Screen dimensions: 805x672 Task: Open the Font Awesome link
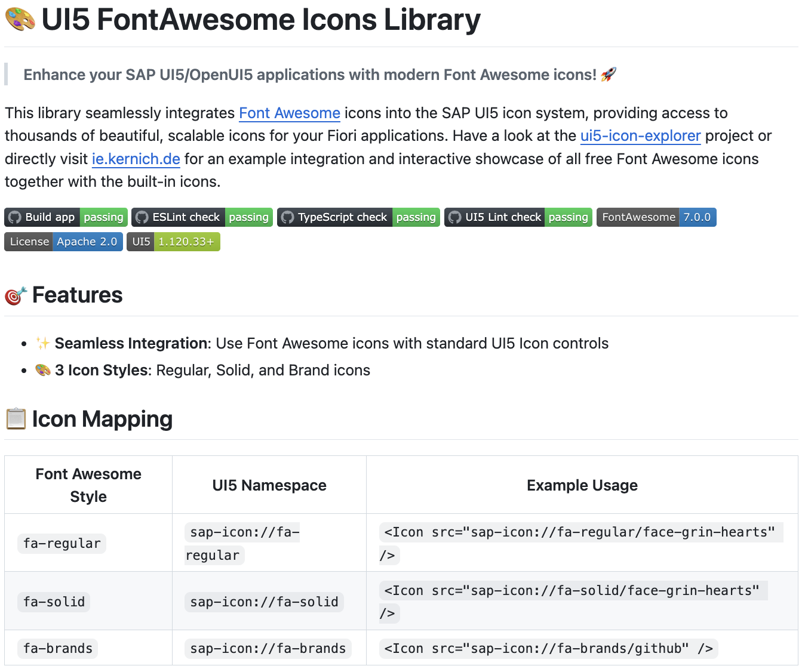pos(289,113)
